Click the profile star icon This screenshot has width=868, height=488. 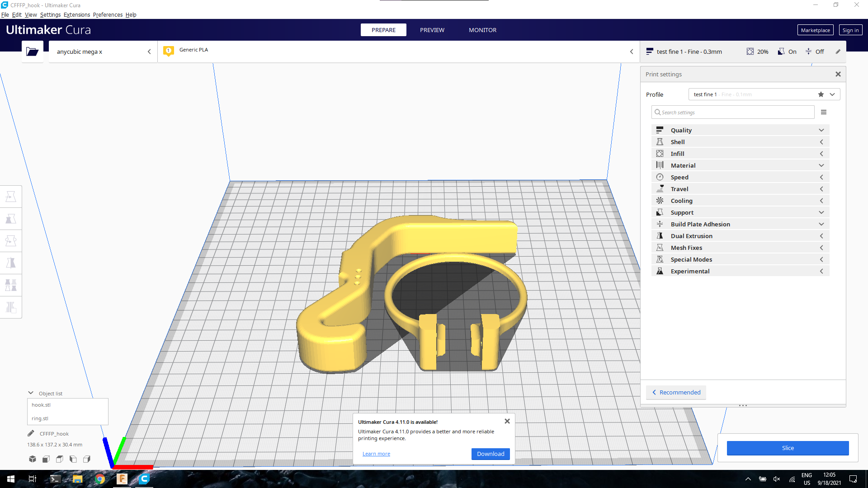click(821, 94)
